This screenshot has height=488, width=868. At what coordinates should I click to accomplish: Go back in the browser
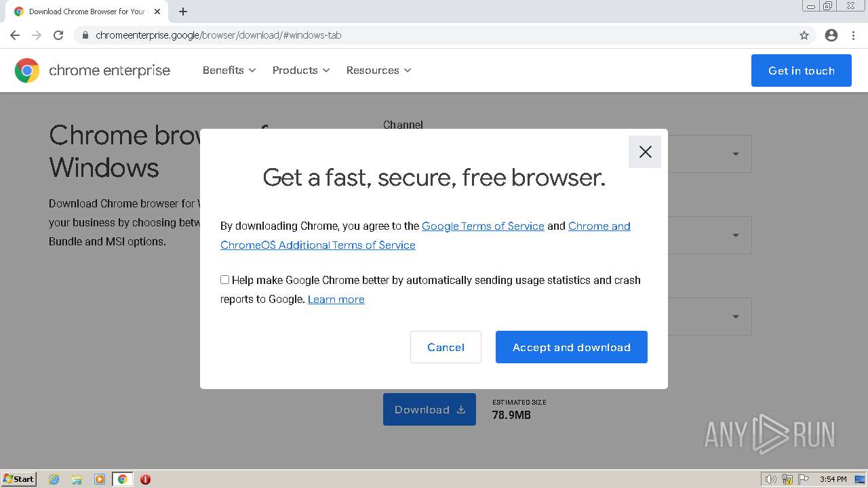click(x=15, y=35)
